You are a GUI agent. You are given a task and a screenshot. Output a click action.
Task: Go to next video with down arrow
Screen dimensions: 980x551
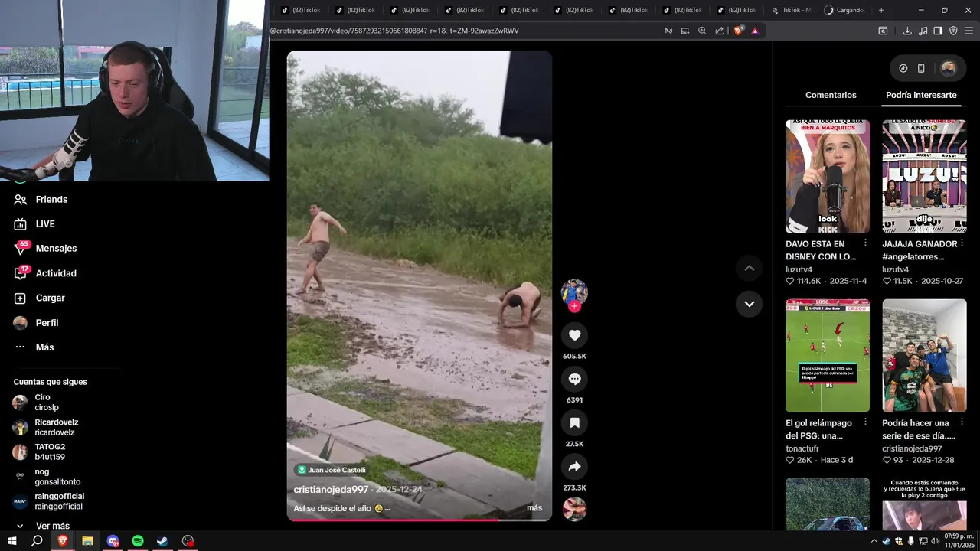tap(749, 304)
